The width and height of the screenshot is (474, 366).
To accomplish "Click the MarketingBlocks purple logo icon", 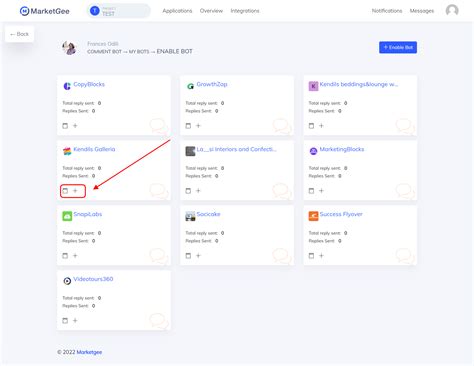I will pyautogui.click(x=313, y=151).
